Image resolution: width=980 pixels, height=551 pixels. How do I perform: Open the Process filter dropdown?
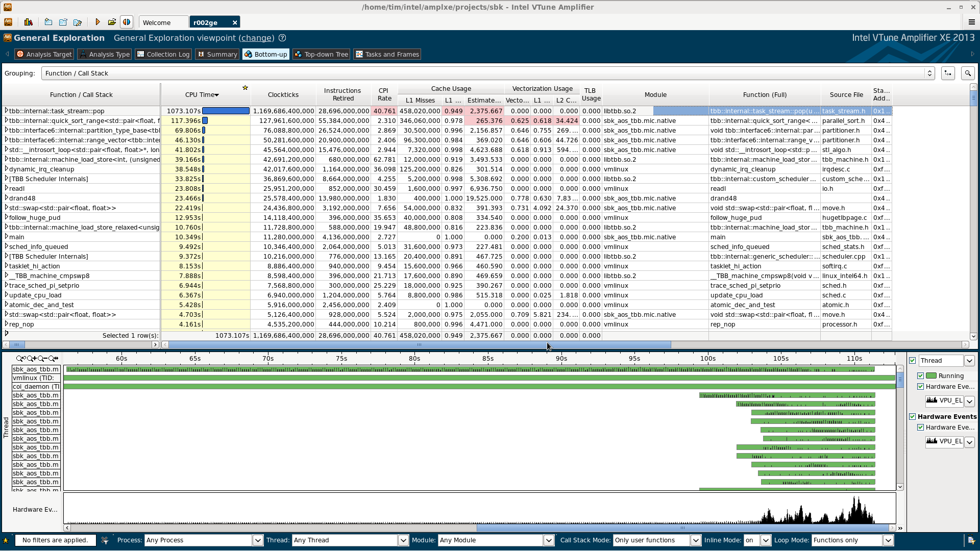257,540
